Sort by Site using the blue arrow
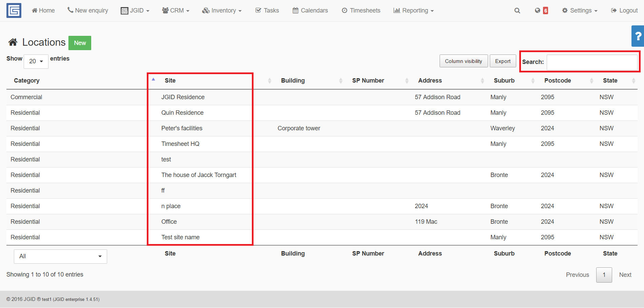 tap(153, 79)
